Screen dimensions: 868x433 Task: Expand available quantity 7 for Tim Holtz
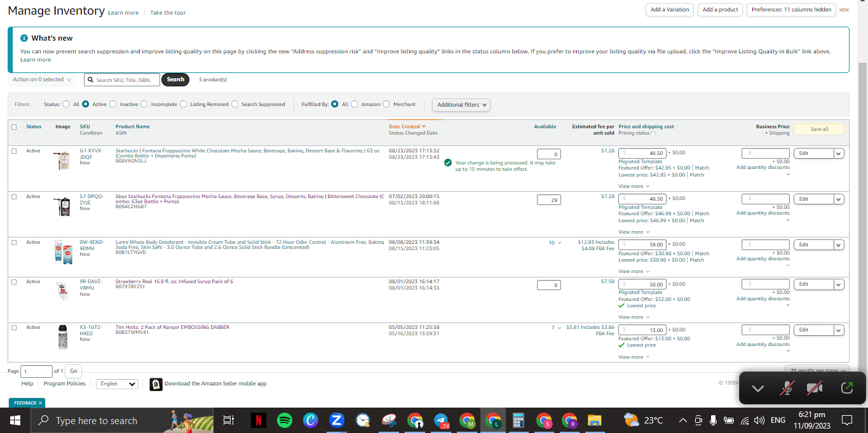tap(557, 328)
